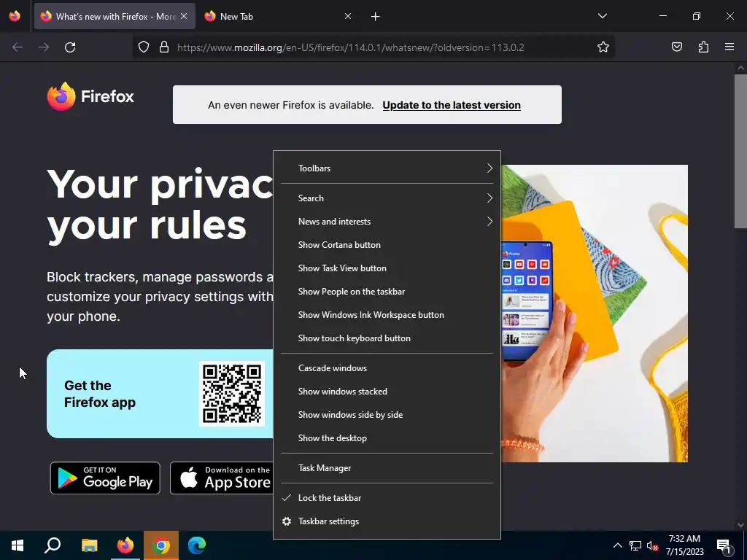Click the phone and tote bag hero image
This screenshot has width=747, height=560.
594,314
